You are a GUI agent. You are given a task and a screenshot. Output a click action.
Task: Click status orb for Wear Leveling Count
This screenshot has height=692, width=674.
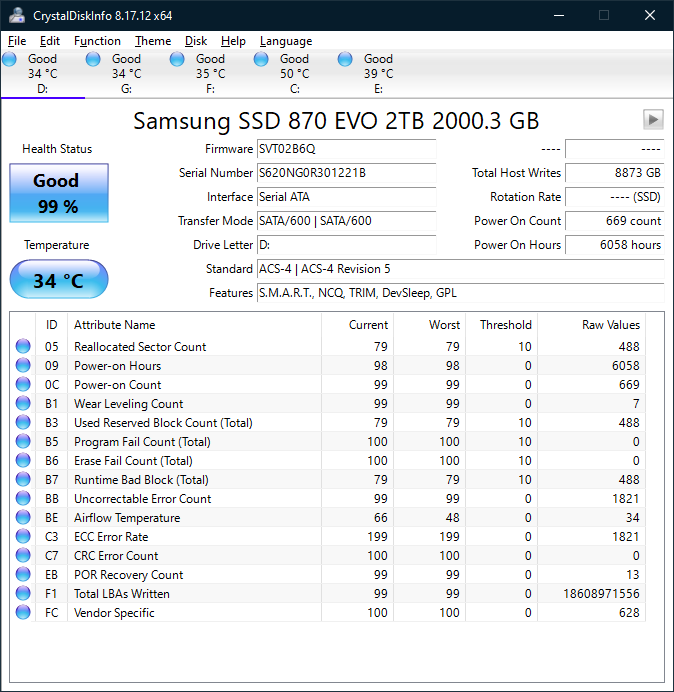(23, 403)
